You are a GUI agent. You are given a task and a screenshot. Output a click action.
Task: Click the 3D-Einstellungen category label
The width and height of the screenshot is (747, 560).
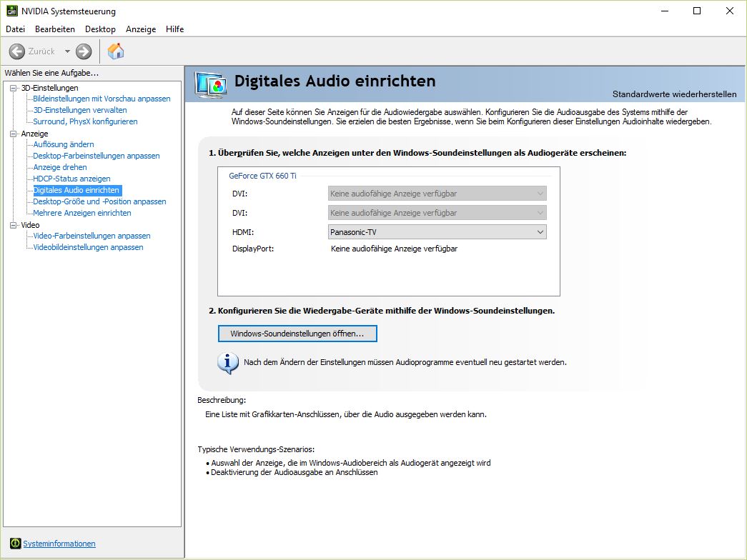tap(49, 88)
